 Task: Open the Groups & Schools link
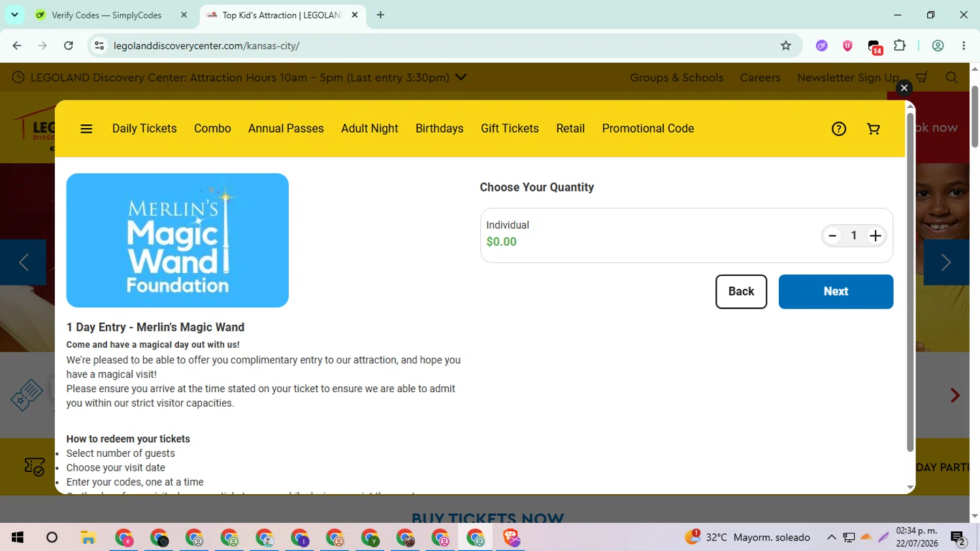click(x=677, y=77)
